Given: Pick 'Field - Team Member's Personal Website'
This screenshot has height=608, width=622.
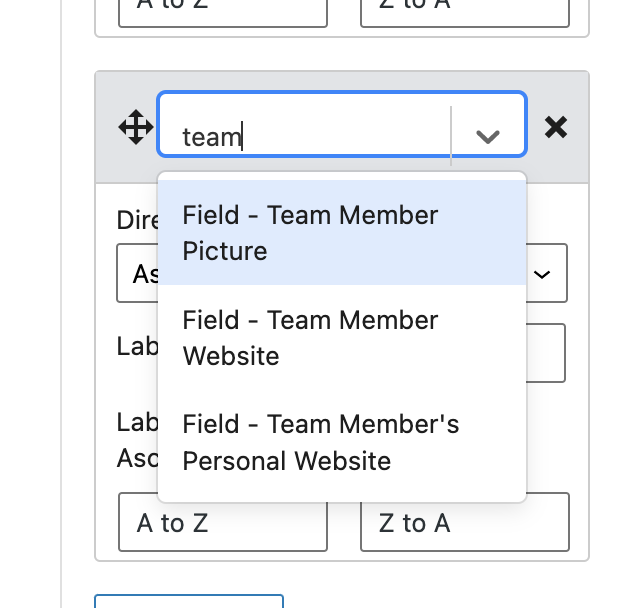Looking at the screenshot, I should [x=342, y=442].
